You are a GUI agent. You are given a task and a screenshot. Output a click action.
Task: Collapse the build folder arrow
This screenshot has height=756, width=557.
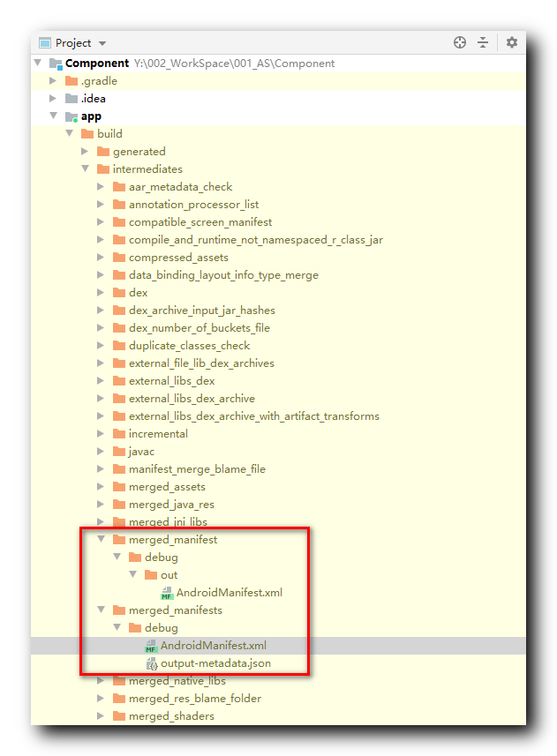pos(70,133)
